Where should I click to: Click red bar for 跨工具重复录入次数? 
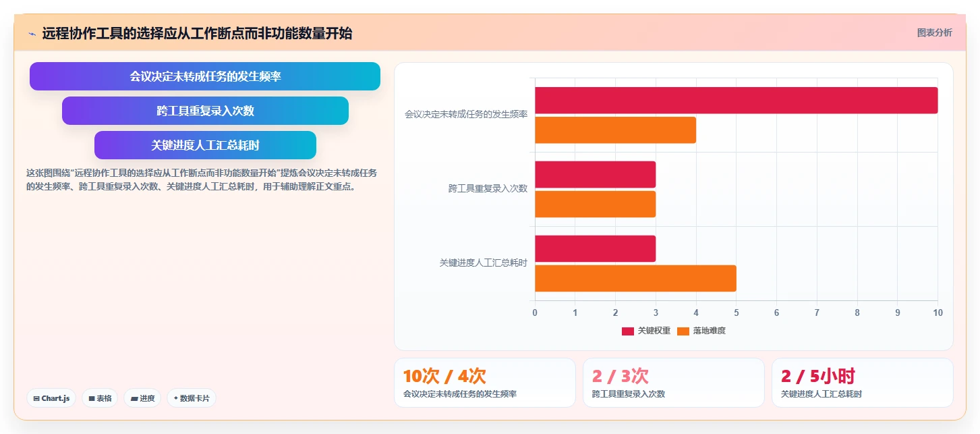(595, 175)
